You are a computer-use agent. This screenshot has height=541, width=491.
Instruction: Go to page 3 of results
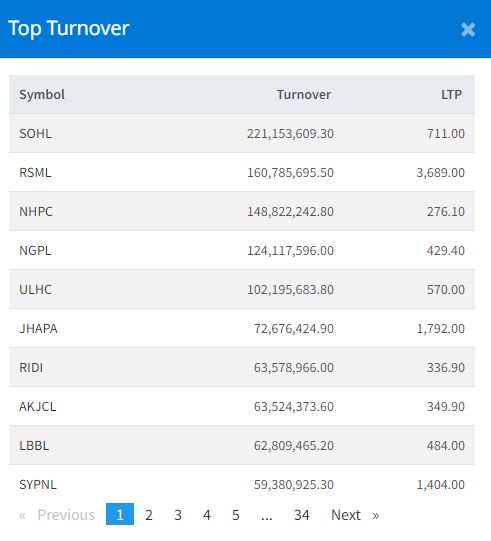click(x=178, y=515)
